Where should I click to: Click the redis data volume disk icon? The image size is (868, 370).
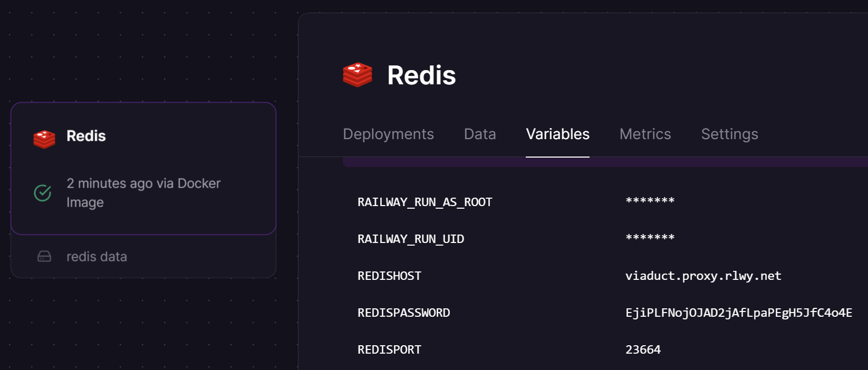(x=44, y=257)
